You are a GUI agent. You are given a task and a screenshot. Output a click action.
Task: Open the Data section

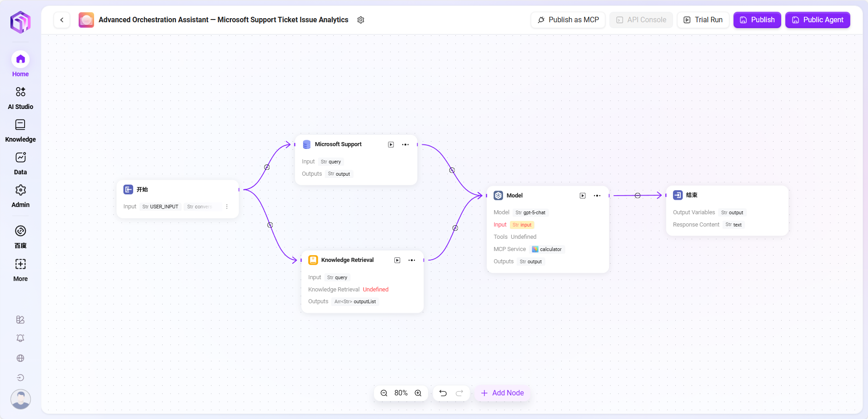pyautogui.click(x=20, y=163)
